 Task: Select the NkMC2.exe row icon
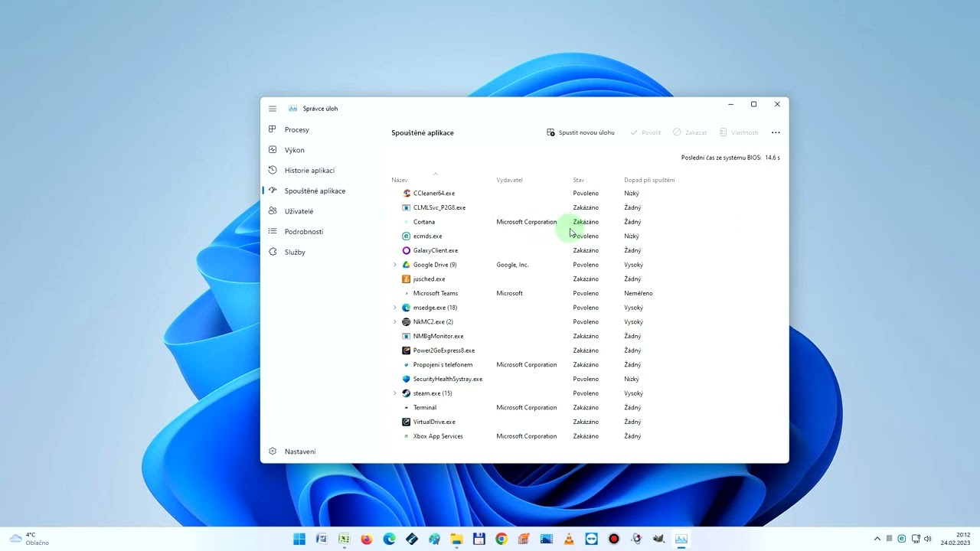[407, 321]
